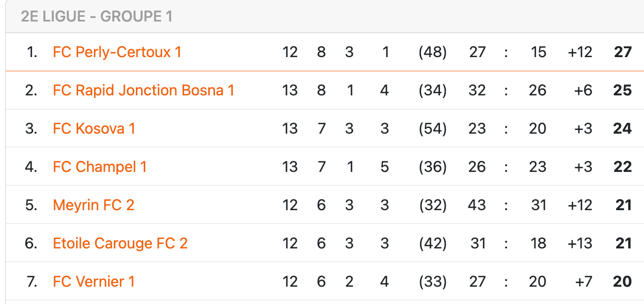Open the FC Kosova 1 team page

pos(94,128)
